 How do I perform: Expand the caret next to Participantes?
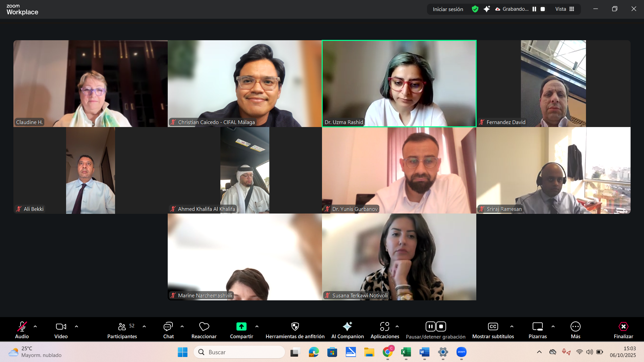[x=144, y=326]
